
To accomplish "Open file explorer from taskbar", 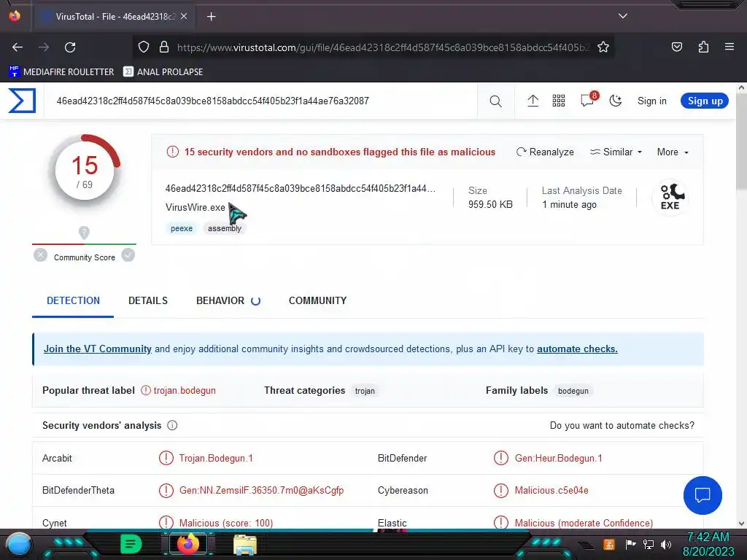I will [x=245, y=545].
